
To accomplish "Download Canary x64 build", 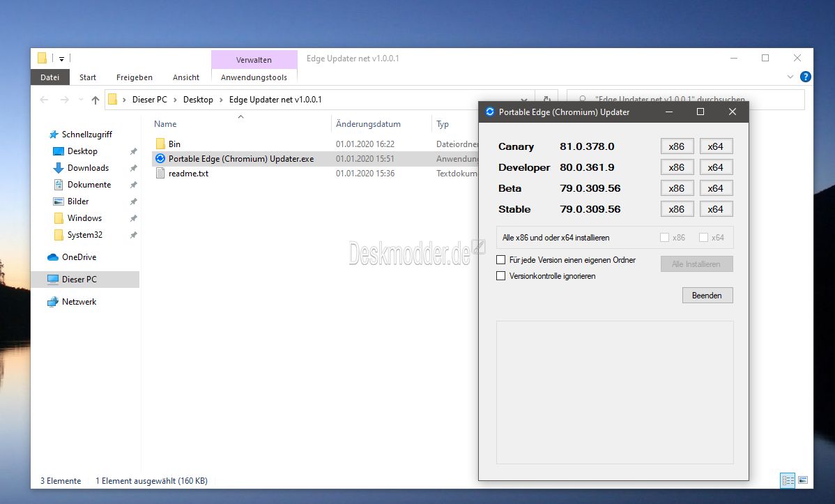I will [715, 146].
